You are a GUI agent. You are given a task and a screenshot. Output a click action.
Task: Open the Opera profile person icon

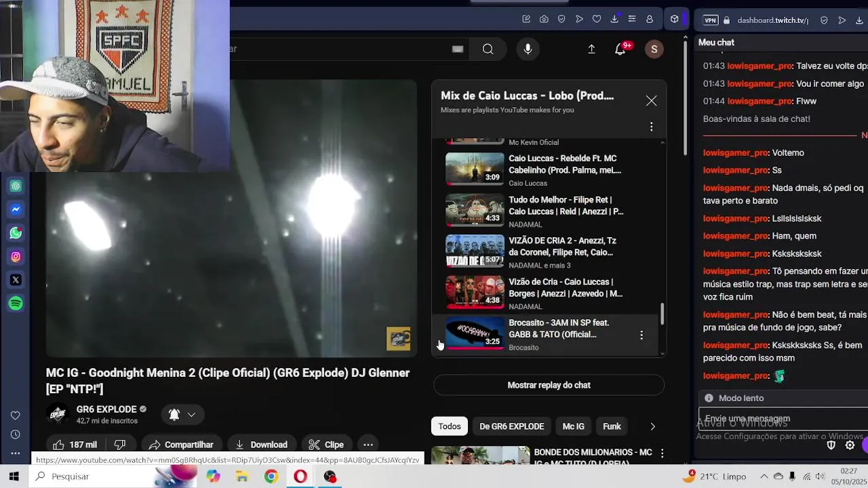[650, 20]
